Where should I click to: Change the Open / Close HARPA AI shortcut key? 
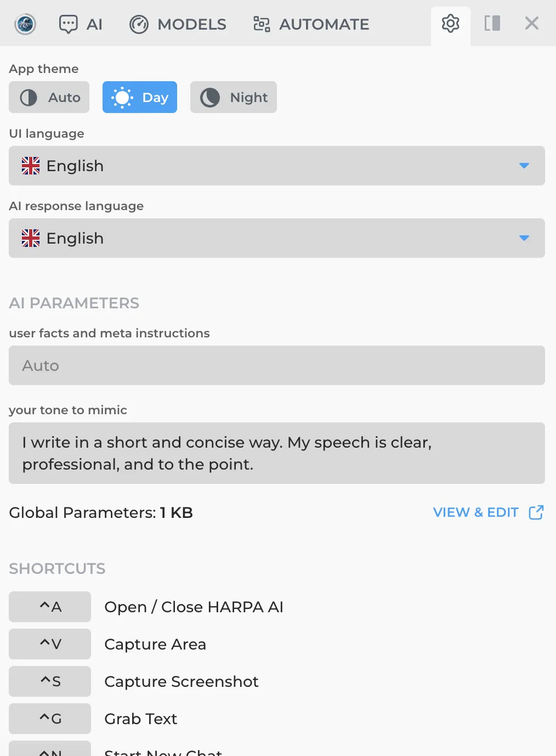point(50,607)
